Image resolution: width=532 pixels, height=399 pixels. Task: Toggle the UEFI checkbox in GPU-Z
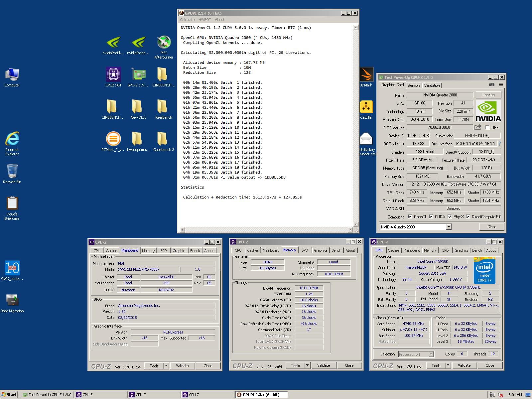[487, 128]
